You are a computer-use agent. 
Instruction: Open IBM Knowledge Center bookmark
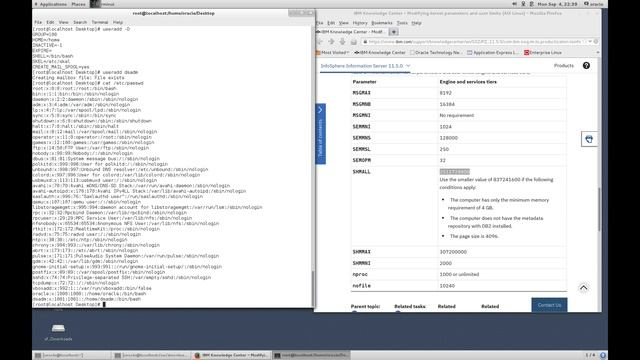point(380,53)
